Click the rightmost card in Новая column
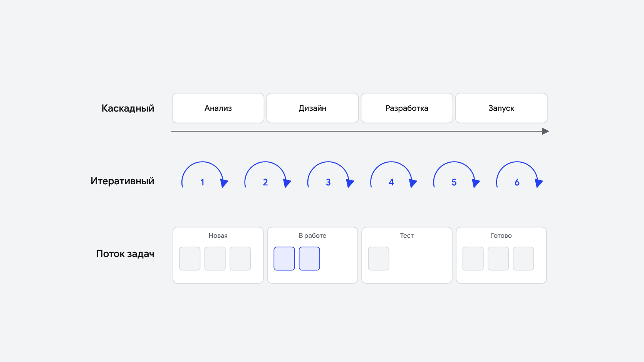 click(240, 259)
